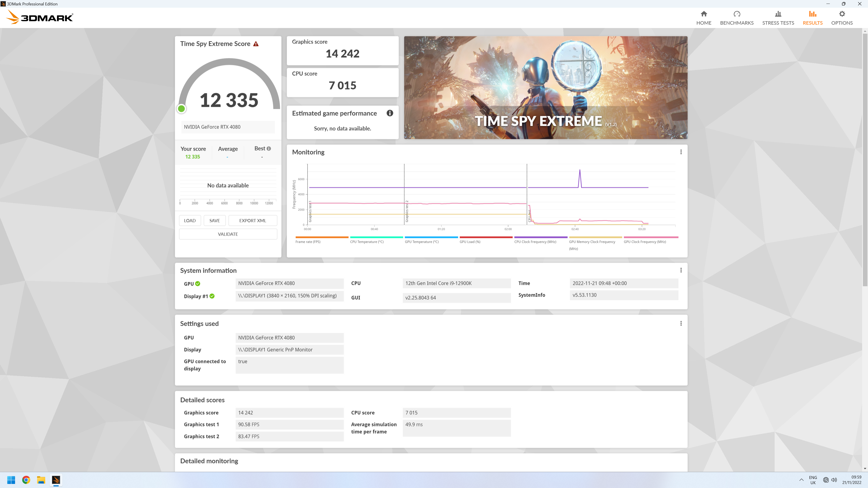The image size is (868, 488).
Task: Click the Best score info icon
Action: click(x=269, y=148)
